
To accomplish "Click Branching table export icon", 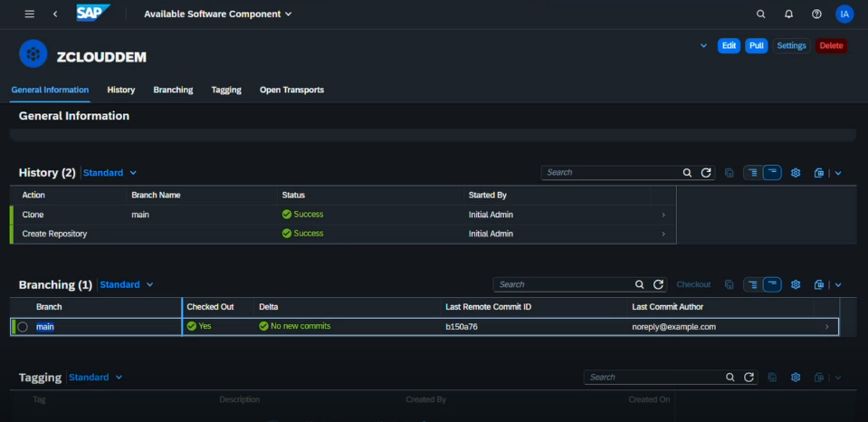I will (819, 284).
